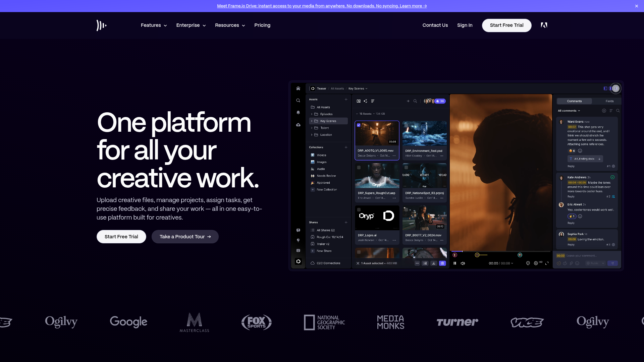Pause the video in the player
The height and width of the screenshot is (362, 644).
point(454,263)
